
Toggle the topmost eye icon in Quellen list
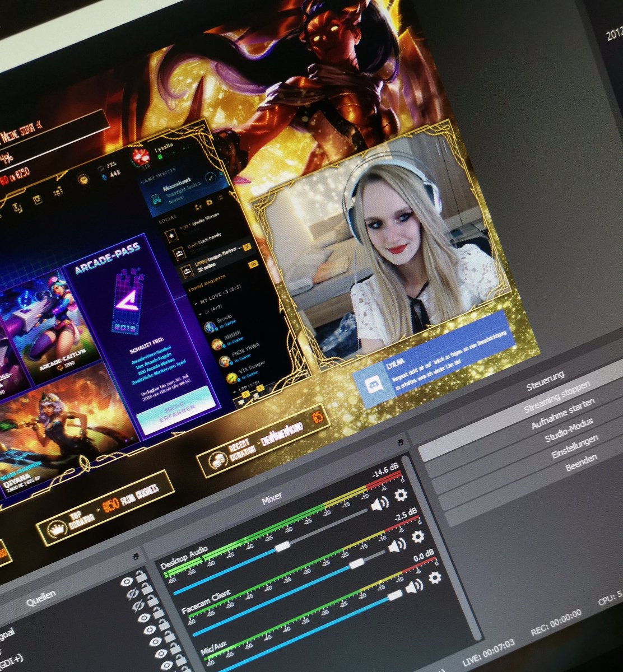click(x=128, y=581)
